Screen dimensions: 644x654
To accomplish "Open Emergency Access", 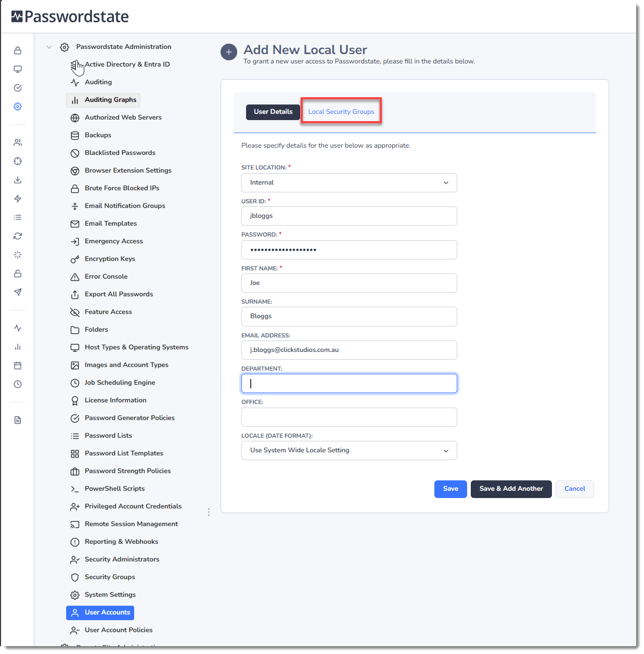I will tap(114, 241).
